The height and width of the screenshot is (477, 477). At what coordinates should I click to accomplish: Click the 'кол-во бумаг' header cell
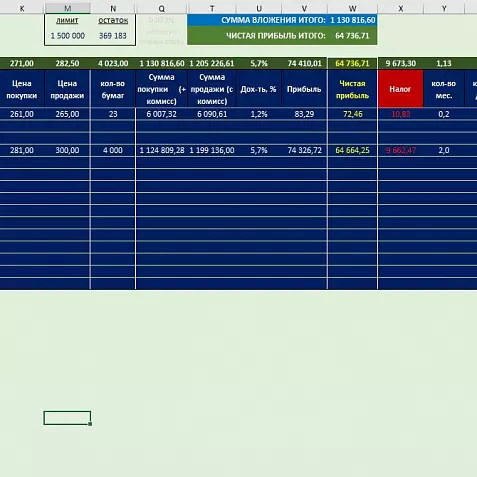[113, 89]
